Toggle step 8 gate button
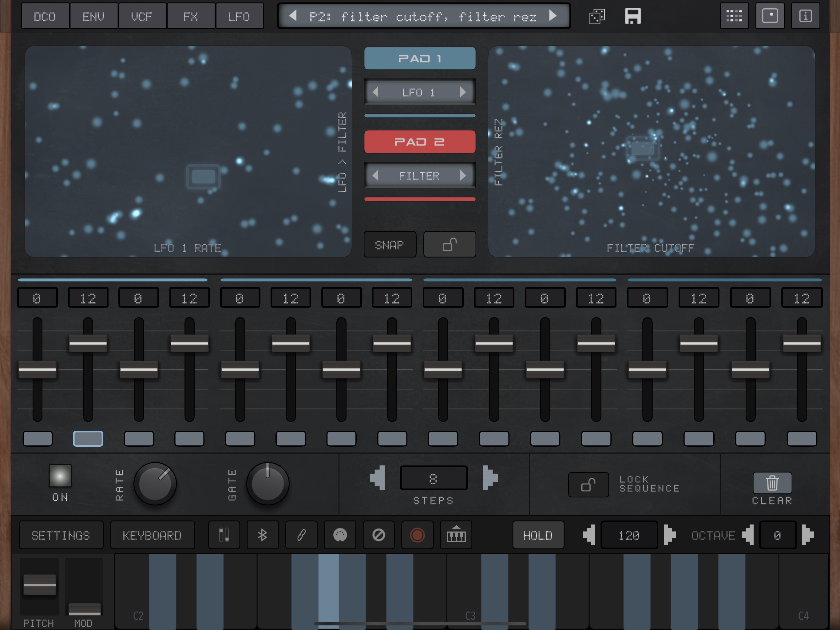The width and height of the screenshot is (840, 630). 392,438
